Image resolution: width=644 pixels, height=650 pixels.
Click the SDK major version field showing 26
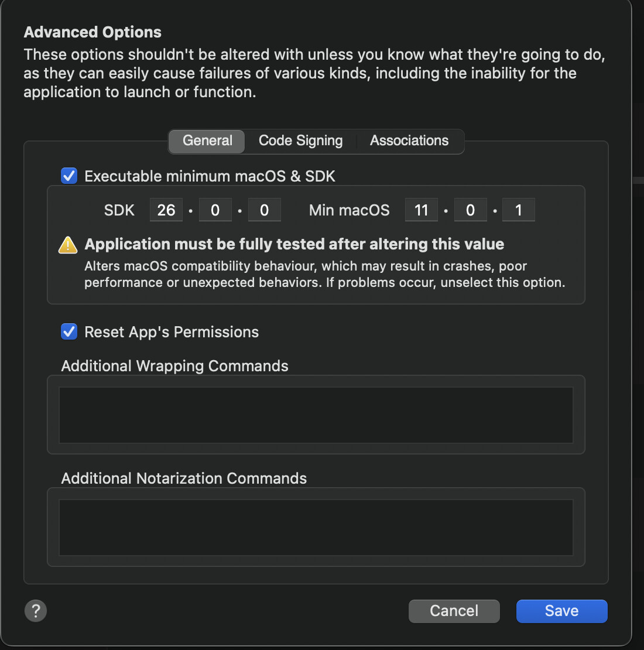coord(166,210)
